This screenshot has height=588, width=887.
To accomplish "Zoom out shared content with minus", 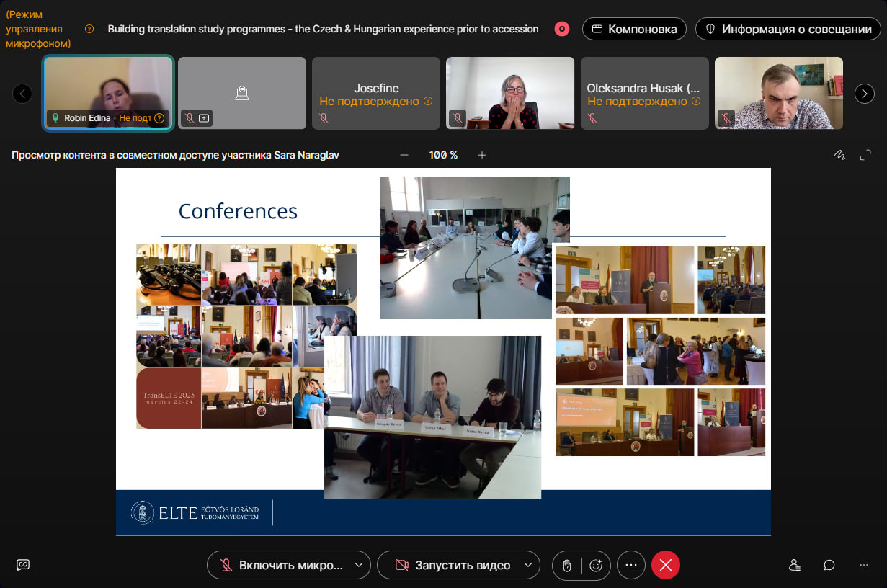I will pyautogui.click(x=404, y=155).
